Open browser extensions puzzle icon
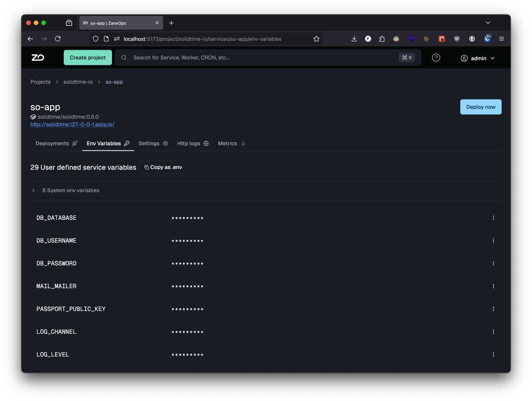532x401 pixels. [x=382, y=39]
